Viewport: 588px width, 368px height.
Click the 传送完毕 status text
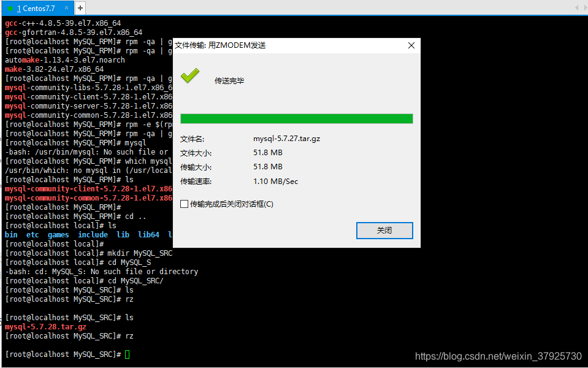[x=229, y=80]
